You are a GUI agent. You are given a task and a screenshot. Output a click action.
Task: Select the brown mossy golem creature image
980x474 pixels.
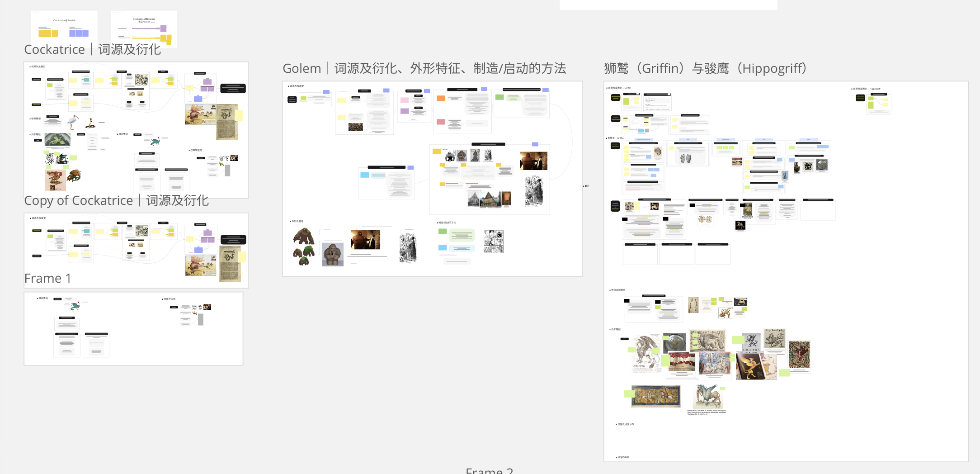coord(304,246)
